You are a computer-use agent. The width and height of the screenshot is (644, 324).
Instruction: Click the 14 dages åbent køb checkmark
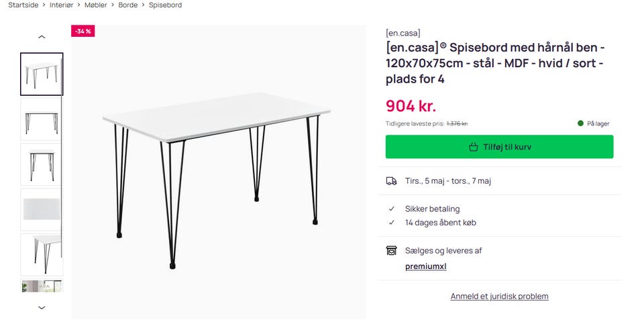coord(392,223)
